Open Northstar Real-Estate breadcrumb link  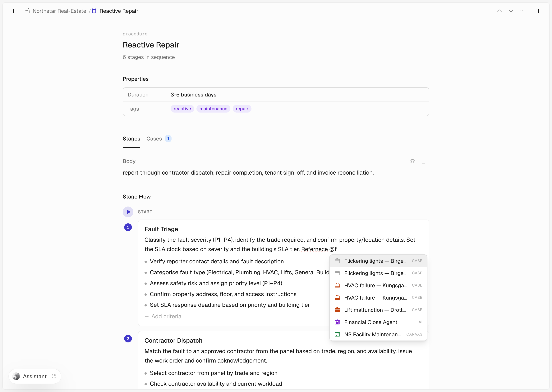(x=59, y=11)
